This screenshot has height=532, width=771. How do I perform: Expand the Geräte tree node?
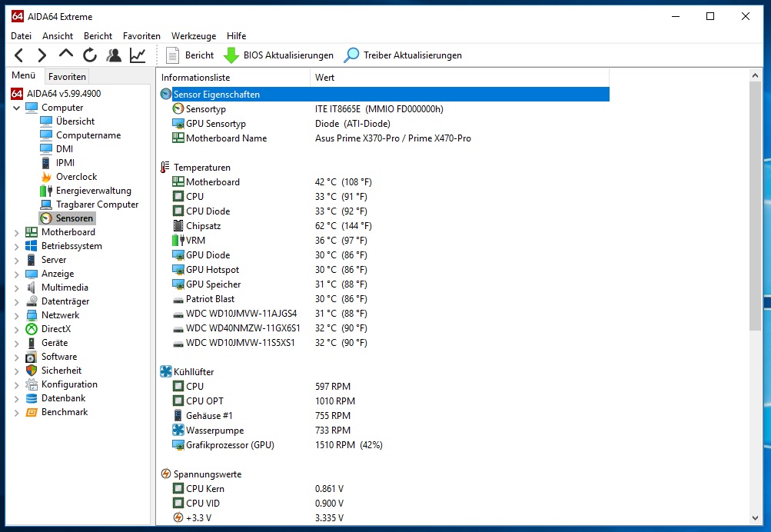[17, 343]
